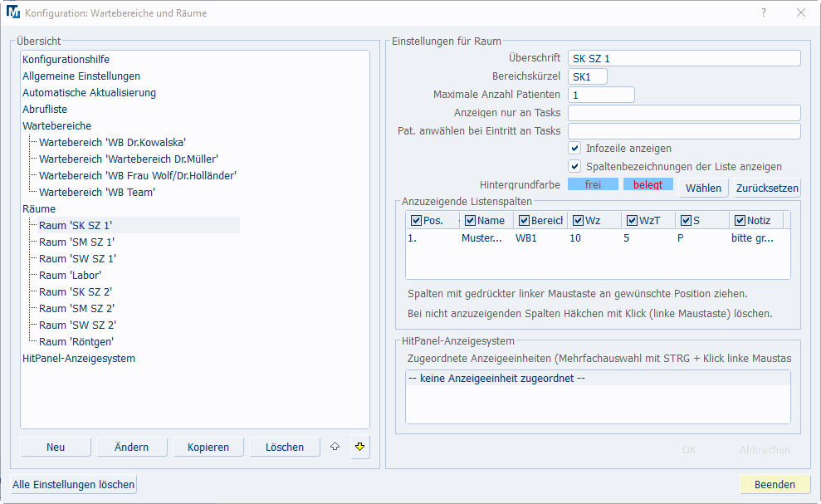The image size is (821, 504).
Task: Toggle the 'Infozeile anzeigen' checkbox
Action: pos(574,149)
